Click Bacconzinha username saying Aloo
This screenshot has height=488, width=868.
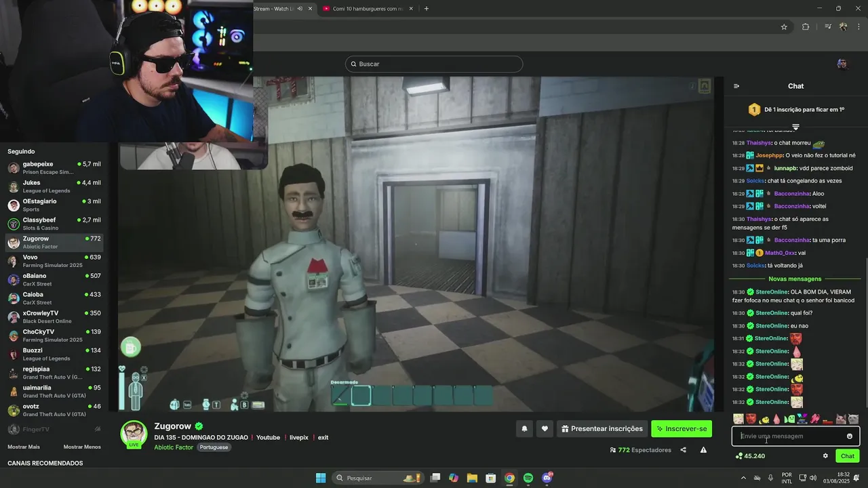791,194
